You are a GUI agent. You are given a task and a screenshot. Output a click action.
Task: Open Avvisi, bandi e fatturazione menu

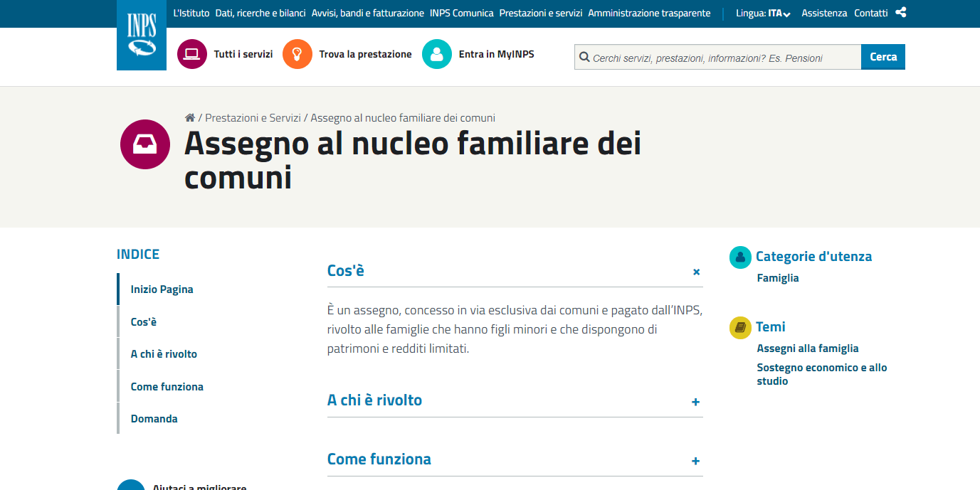point(368,14)
